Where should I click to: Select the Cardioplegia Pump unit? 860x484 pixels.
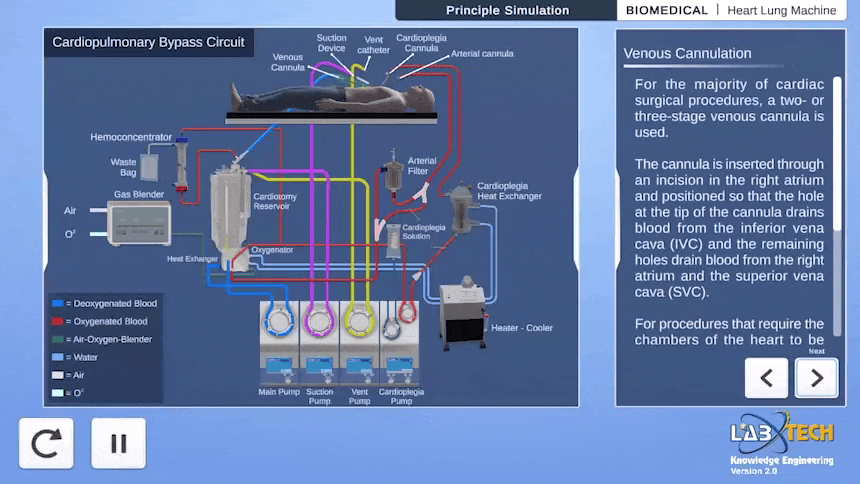pyautogui.click(x=400, y=342)
